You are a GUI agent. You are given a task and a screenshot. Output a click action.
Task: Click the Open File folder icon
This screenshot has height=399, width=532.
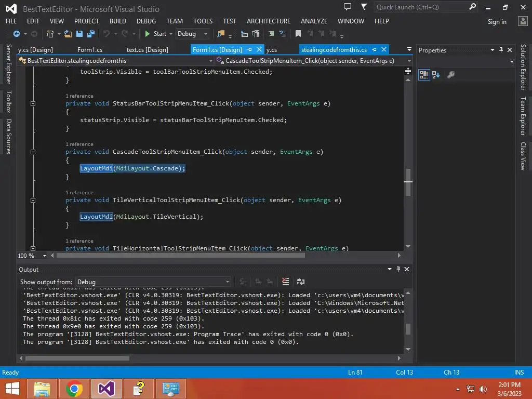68,34
